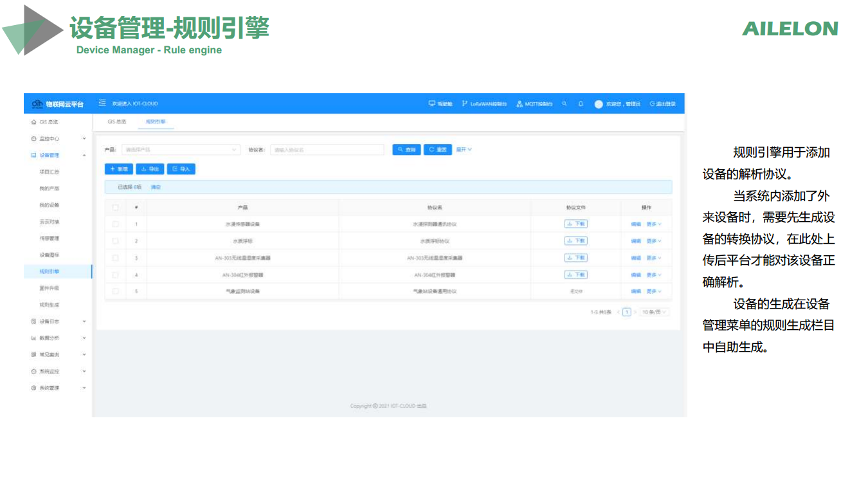Click the admin user avatar

click(x=599, y=104)
